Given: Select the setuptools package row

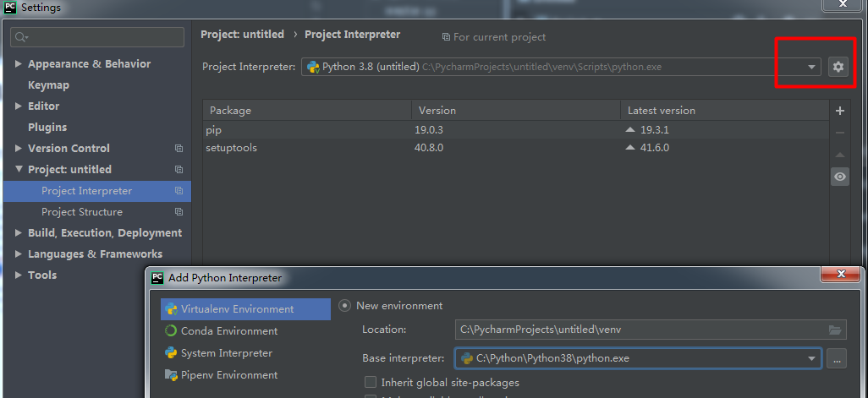Looking at the screenshot, I should pos(423,148).
